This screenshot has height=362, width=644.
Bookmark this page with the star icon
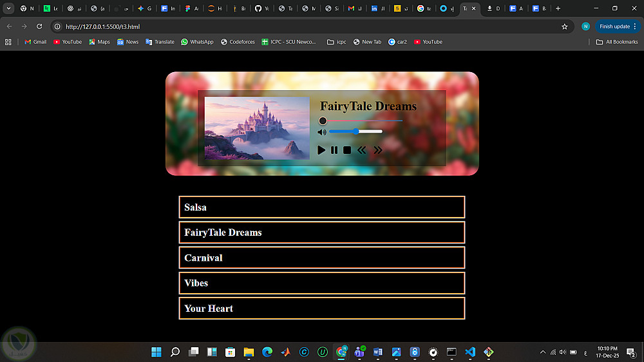(x=565, y=26)
